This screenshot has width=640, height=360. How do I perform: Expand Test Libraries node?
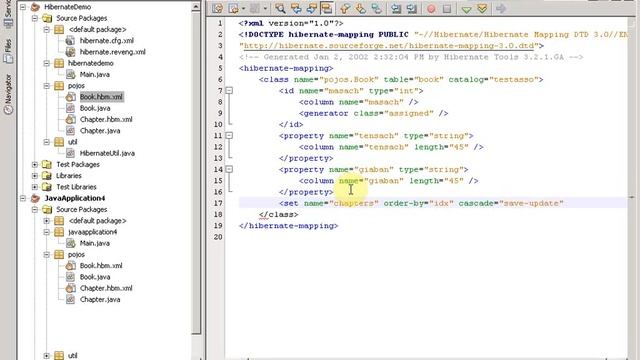coord(35,187)
